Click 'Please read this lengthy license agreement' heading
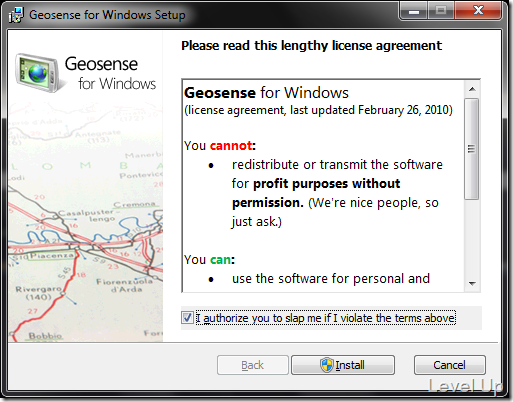The height and width of the screenshot is (402, 513). 312,46
